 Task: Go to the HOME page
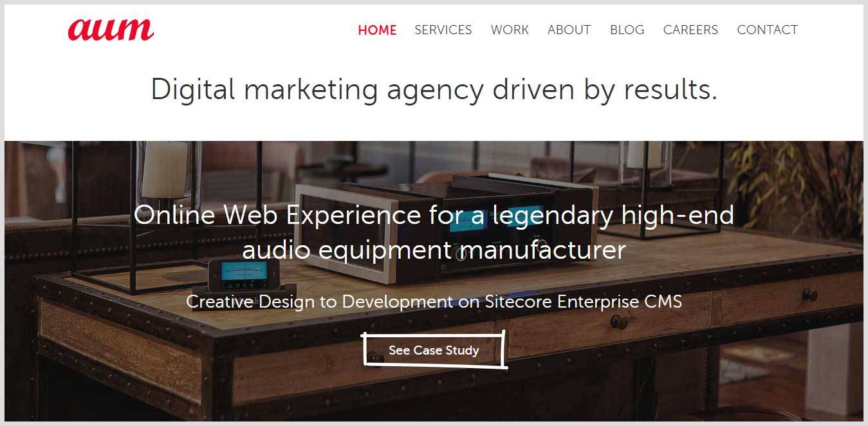[377, 30]
